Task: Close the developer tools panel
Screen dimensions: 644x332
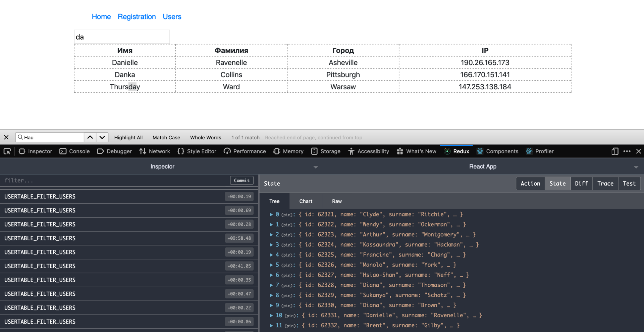Action: coord(639,151)
